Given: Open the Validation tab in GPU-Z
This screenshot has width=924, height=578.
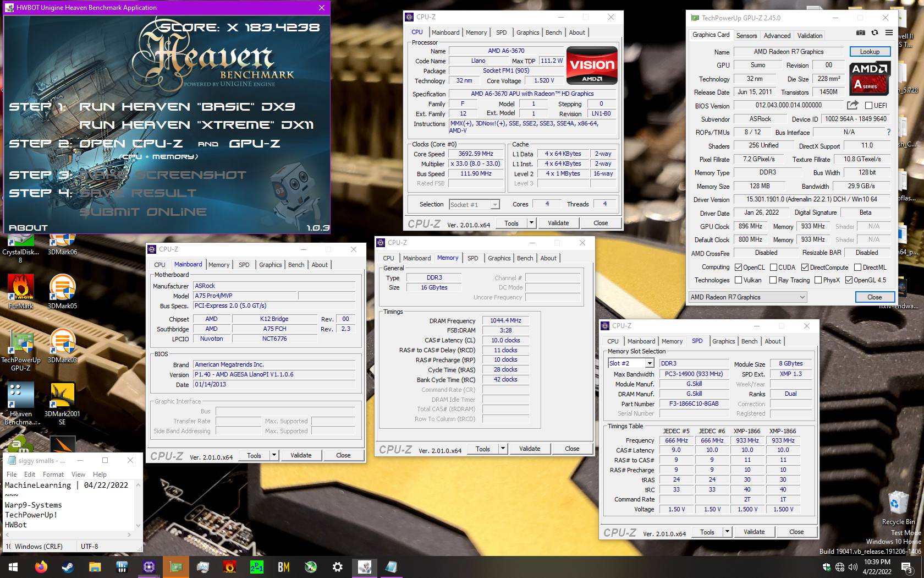Looking at the screenshot, I should 810,35.
